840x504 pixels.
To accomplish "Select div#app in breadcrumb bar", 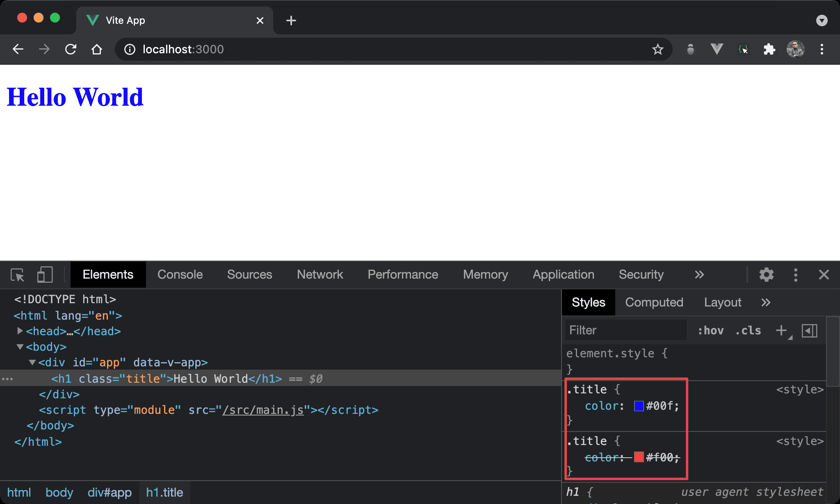I will pos(110,493).
